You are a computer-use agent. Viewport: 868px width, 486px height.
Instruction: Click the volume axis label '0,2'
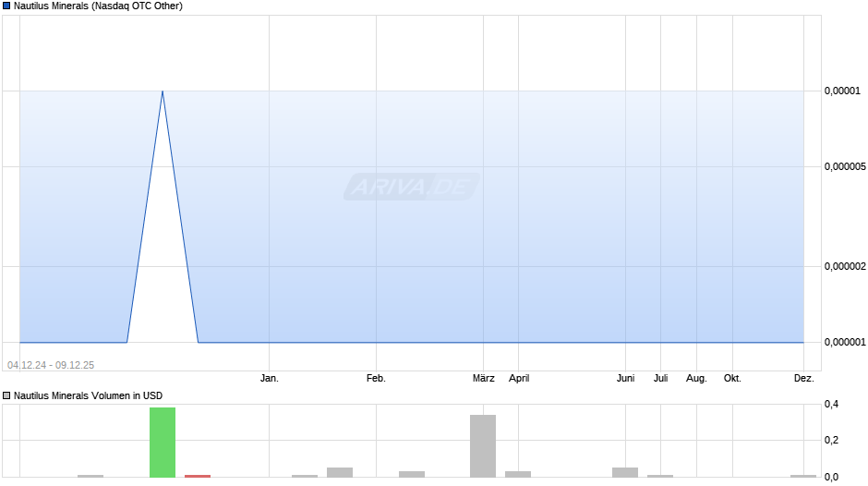[x=831, y=441]
